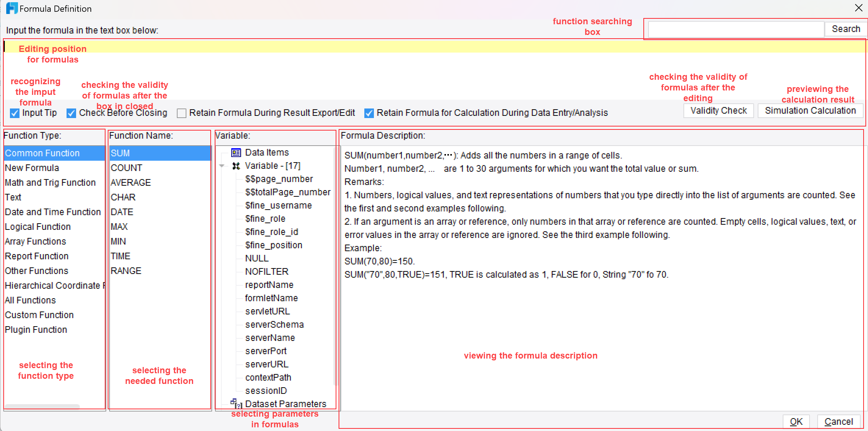Choose Date and Time Function type
The height and width of the screenshot is (431, 868).
[54, 212]
